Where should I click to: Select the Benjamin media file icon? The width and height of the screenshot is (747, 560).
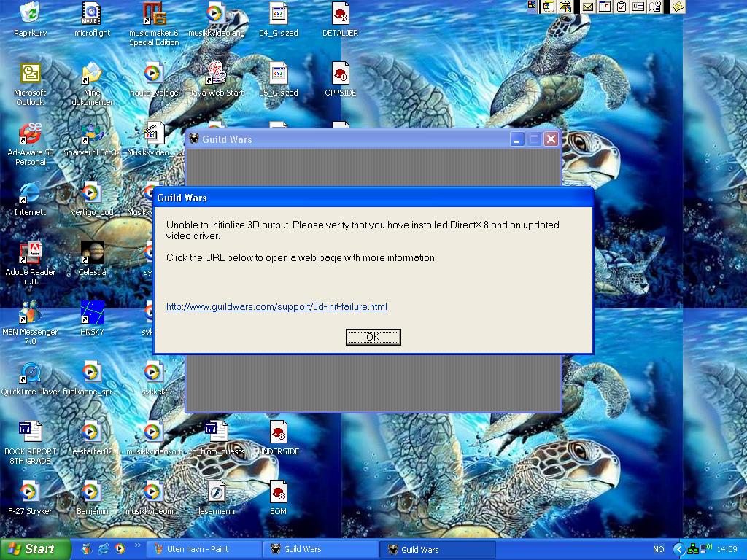(x=92, y=498)
